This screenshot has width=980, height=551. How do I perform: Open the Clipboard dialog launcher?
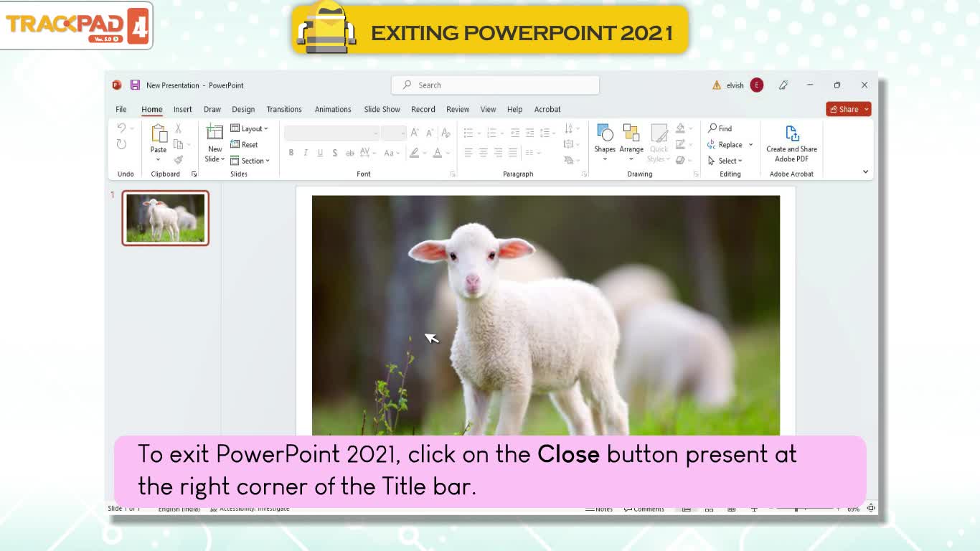pos(194,174)
